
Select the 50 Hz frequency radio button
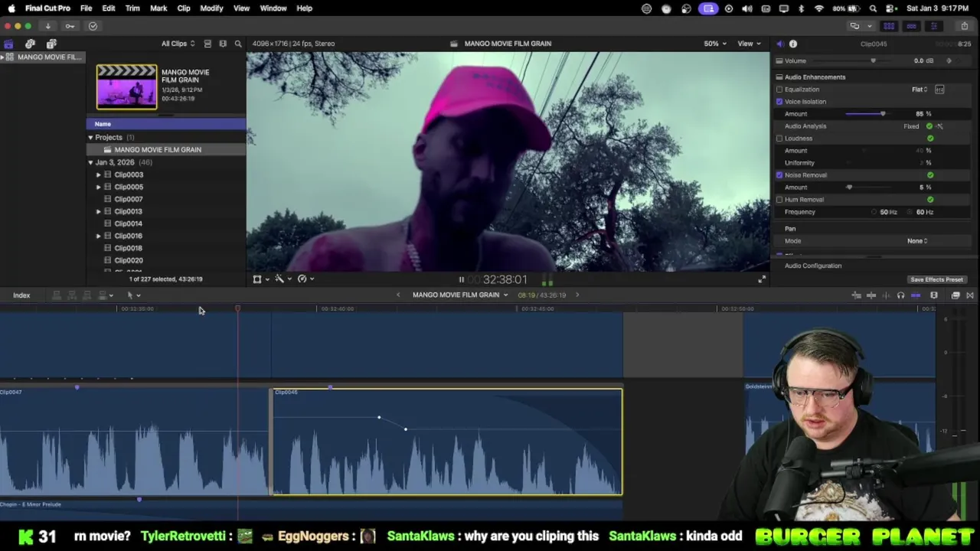coord(874,212)
